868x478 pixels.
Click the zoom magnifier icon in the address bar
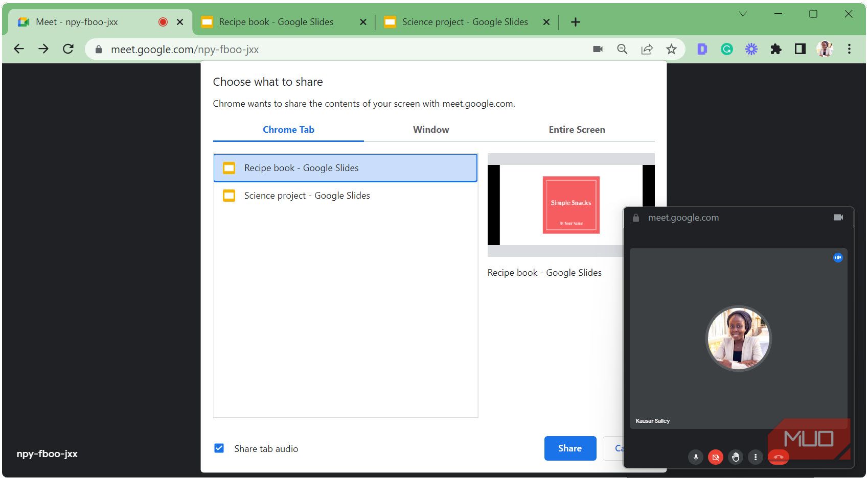622,49
